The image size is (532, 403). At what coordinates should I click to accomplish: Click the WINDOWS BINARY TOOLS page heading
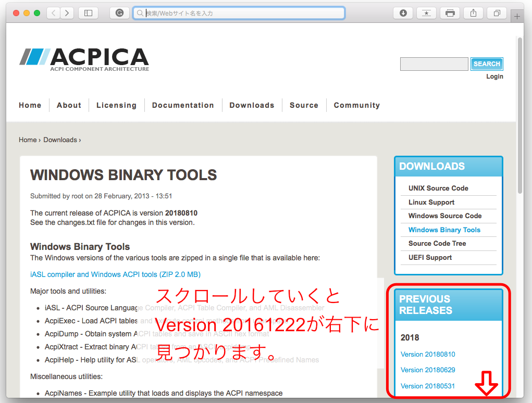123,175
